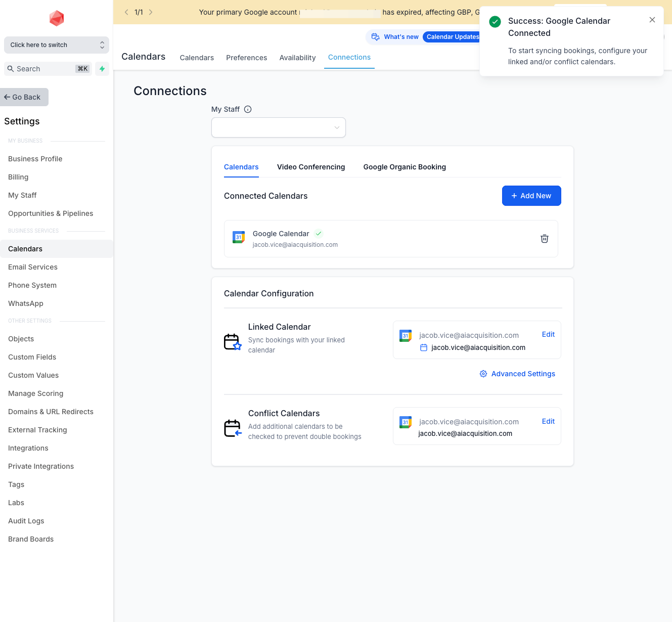Image resolution: width=672 pixels, height=622 pixels.
Task: Click Google Calendar icon in Conflict Calendars card
Action: pos(406,422)
